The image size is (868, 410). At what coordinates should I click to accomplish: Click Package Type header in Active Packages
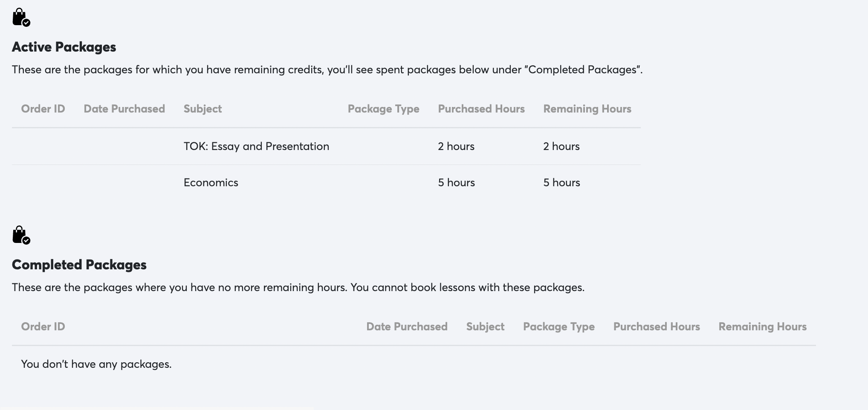[x=383, y=109]
